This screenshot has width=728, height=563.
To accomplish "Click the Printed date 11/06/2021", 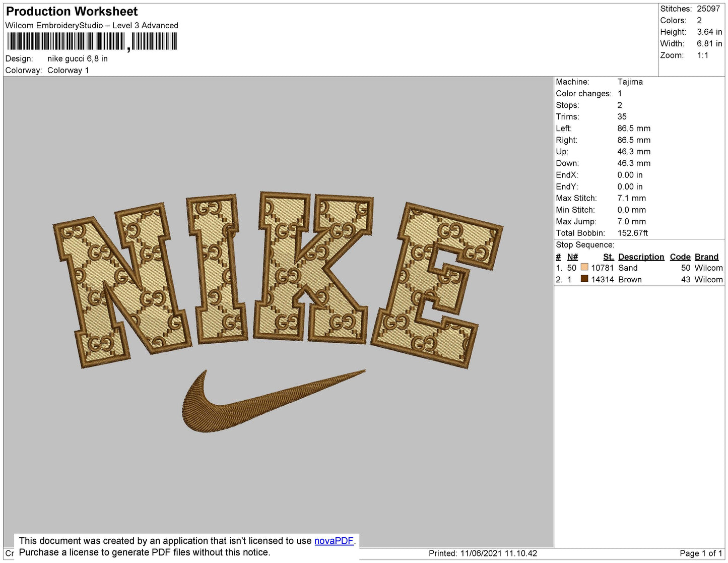I will (481, 553).
